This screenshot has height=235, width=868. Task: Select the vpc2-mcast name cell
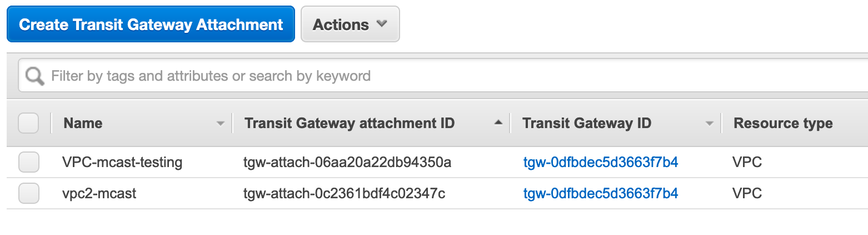pos(99,194)
